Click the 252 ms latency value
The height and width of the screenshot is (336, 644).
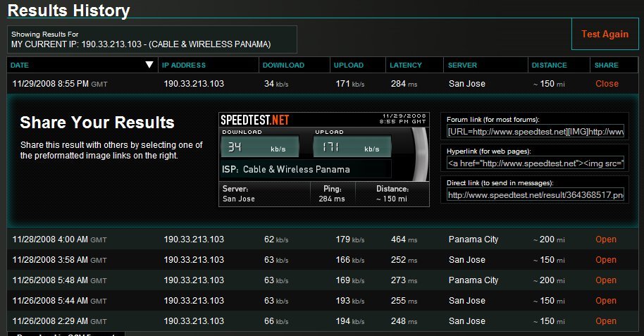point(404,260)
